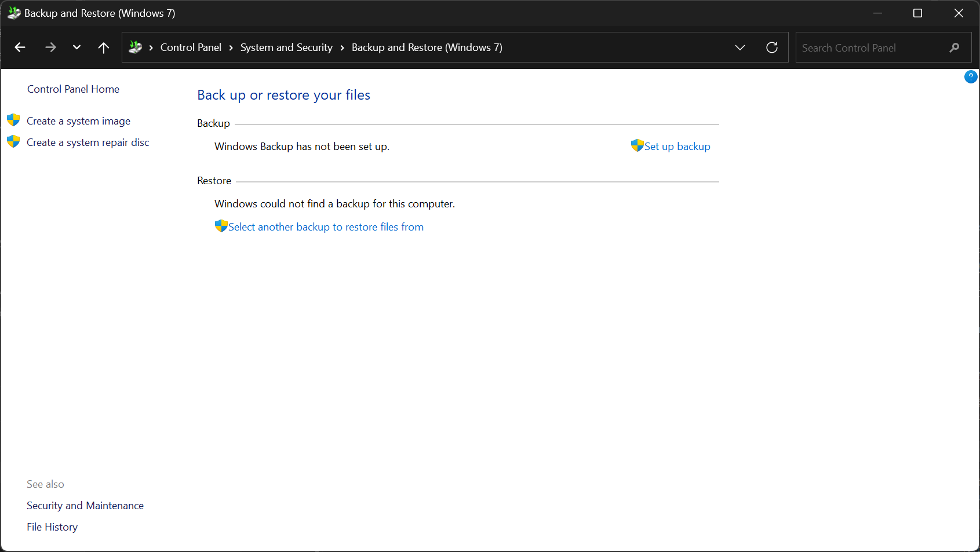Open the recent locations chevron
Image resolution: width=980 pixels, height=552 pixels.
click(x=76, y=47)
